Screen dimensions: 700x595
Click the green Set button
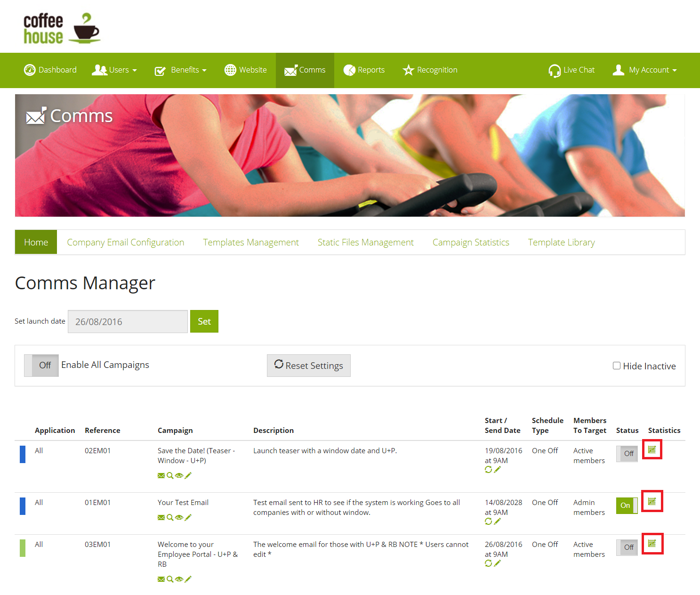pyautogui.click(x=204, y=321)
